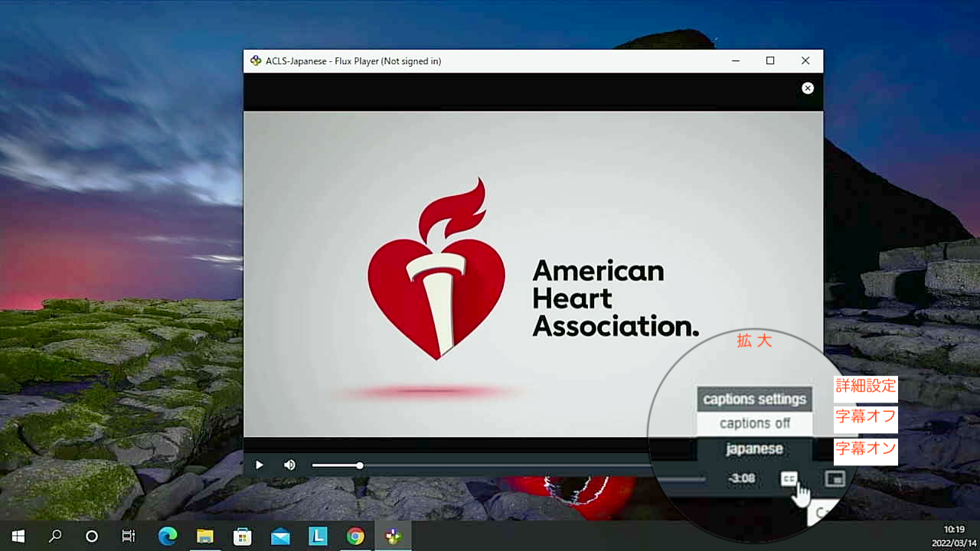
Task: Open File Explorer from the taskbar
Action: 204,536
